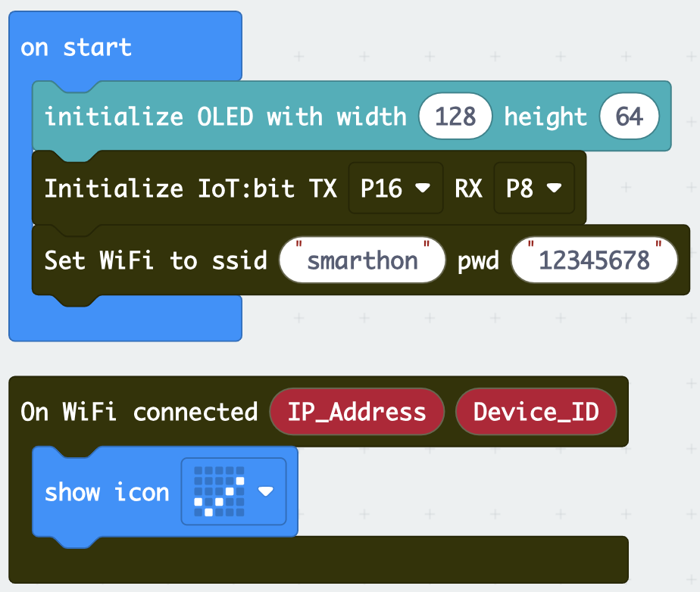
Task: Expand the RX pin P8 dropdown
Action: point(534,188)
